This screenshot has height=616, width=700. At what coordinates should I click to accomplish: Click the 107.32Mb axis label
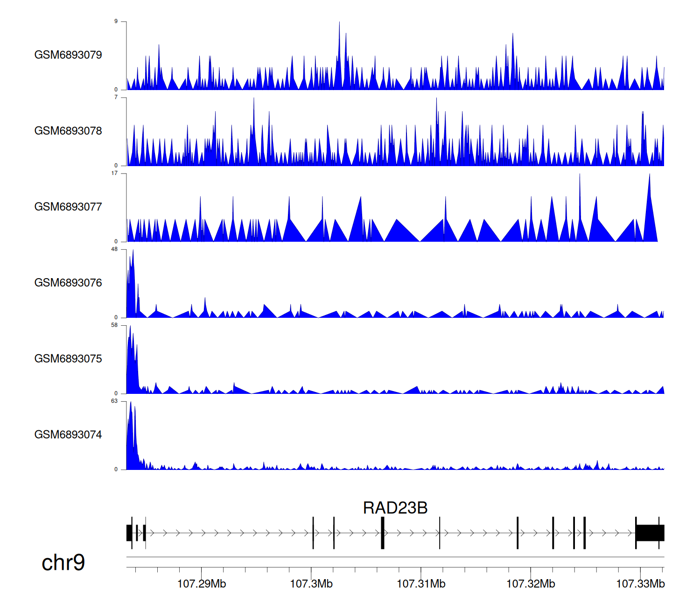tap(531, 584)
